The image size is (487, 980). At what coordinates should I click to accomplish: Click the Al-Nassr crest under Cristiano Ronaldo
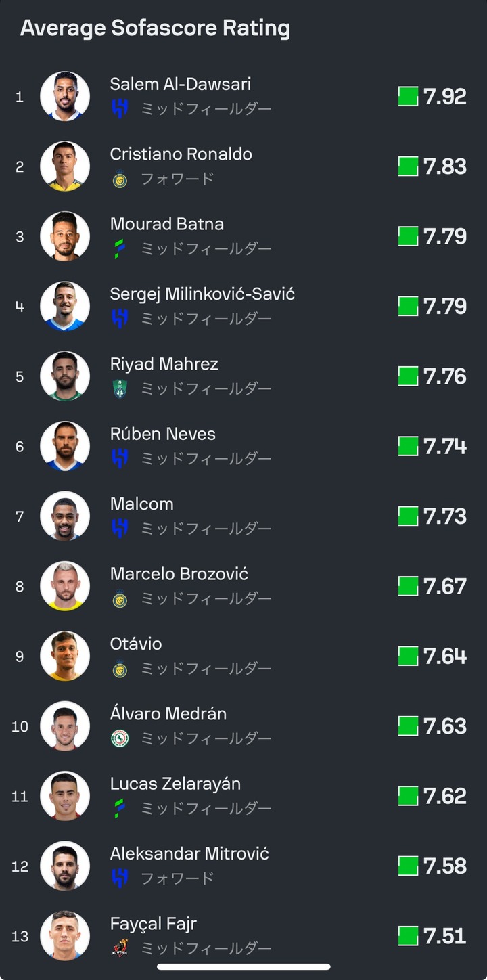[x=120, y=179]
